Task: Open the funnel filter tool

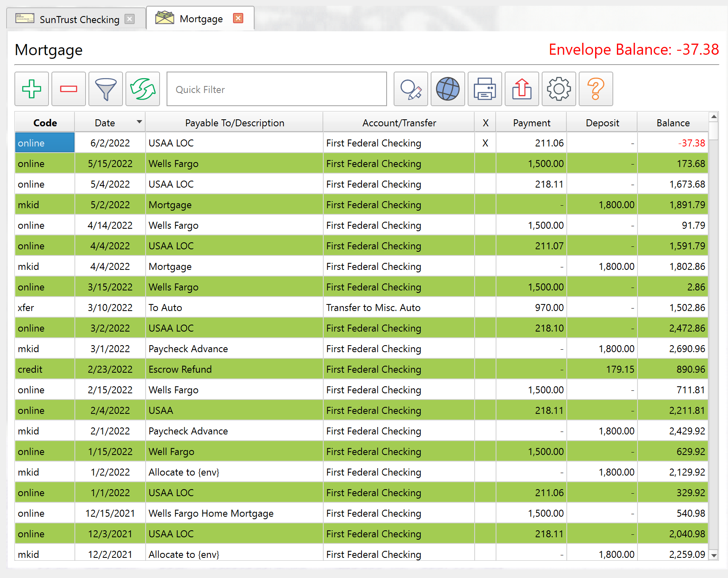Action: pyautogui.click(x=106, y=89)
